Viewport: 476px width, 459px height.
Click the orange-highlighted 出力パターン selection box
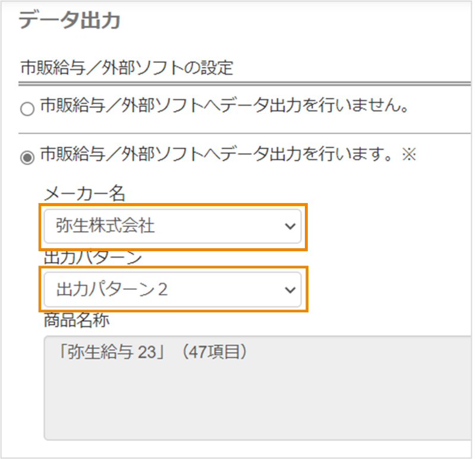point(172,290)
